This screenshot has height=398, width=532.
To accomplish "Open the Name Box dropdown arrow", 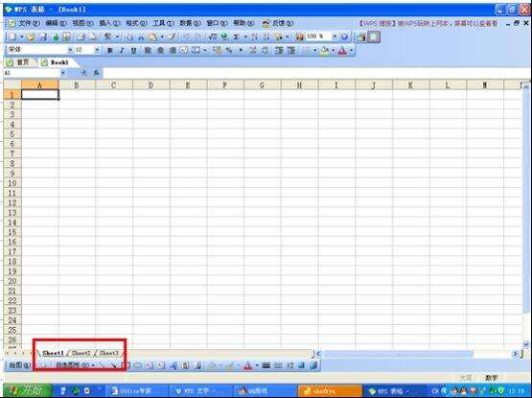I will click(x=63, y=73).
